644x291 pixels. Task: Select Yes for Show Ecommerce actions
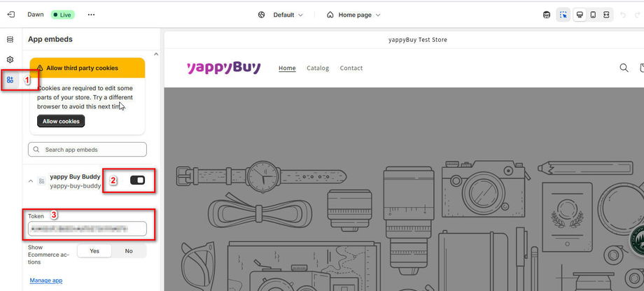[94, 250]
